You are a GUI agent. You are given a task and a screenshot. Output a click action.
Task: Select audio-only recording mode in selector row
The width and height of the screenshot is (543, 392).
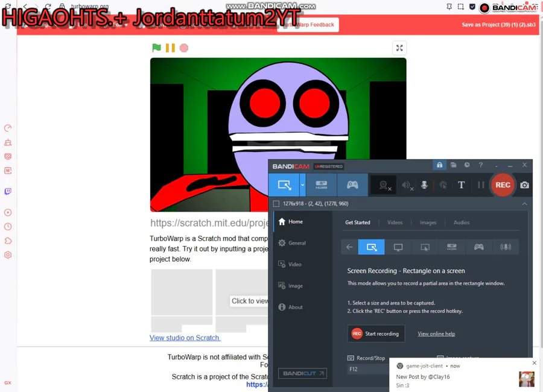[x=506, y=247]
